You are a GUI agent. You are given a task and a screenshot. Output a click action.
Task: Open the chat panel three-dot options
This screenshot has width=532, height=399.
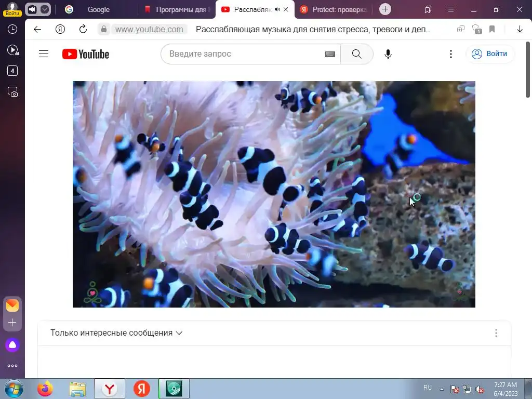496,333
